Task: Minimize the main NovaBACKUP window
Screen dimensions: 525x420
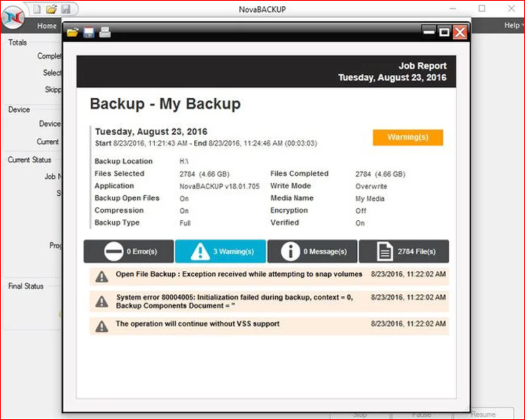Action: 453,8
